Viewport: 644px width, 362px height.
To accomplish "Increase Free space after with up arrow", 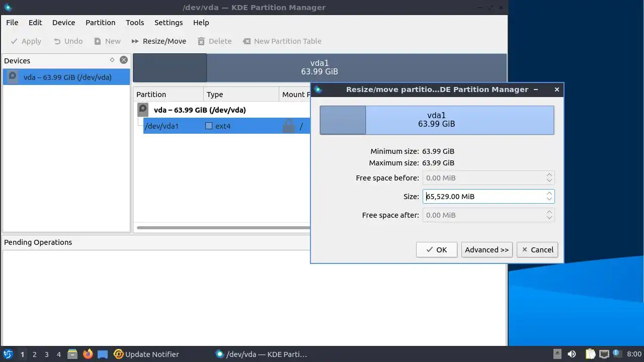I will point(549,212).
